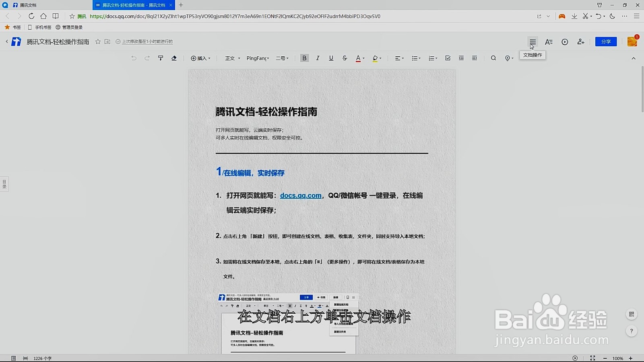This screenshot has height=362, width=644.
Task: Star the document as favorite
Action: coord(98,42)
